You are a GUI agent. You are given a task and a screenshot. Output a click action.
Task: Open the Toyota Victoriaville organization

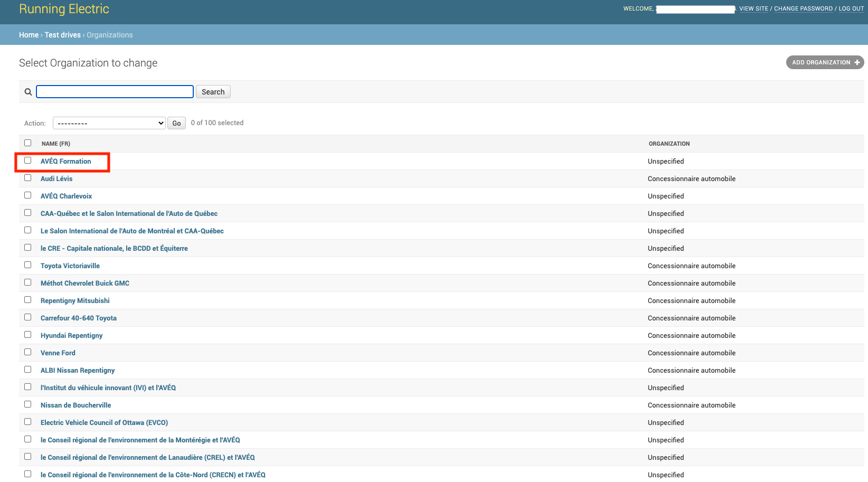[x=70, y=266]
